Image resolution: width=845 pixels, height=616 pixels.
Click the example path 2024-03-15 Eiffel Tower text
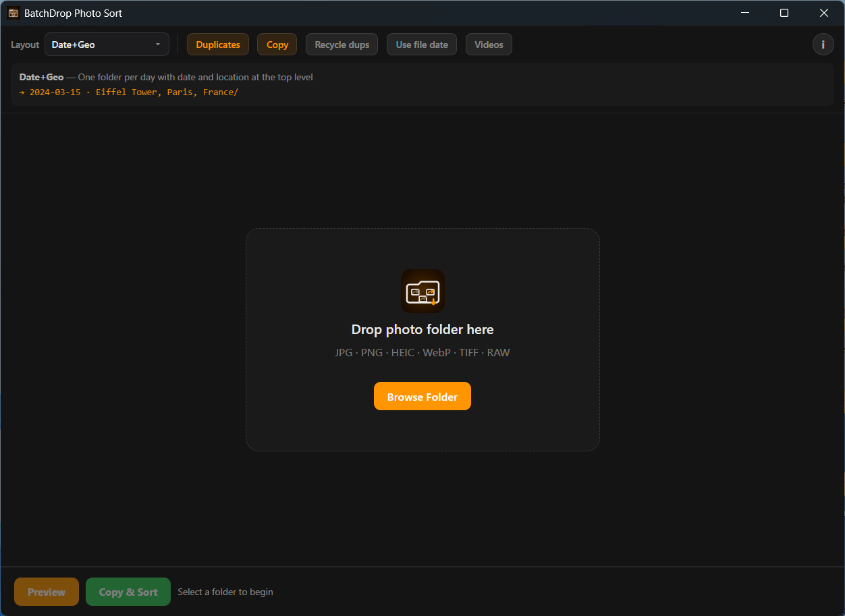pyautogui.click(x=129, y=92)
